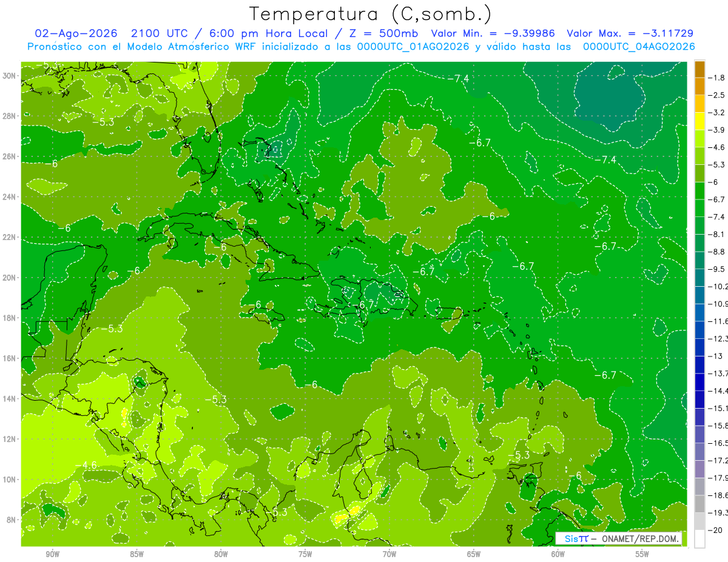
Task: Click the '16N' latitude axis label
Action: pos(10,358)
